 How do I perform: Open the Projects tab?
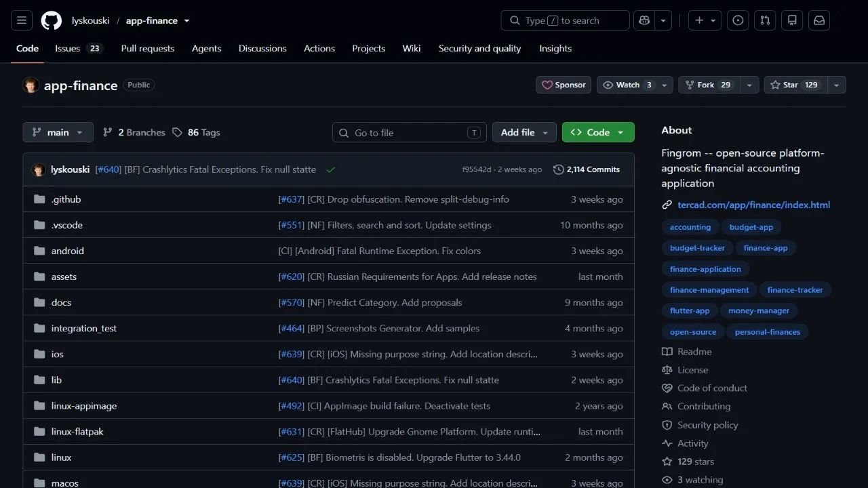click(368, 48)
